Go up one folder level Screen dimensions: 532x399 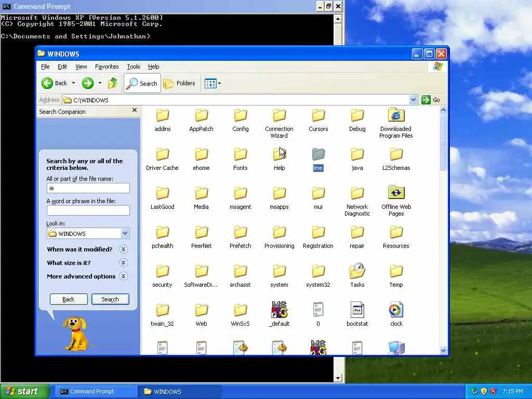pyautogui.click(x=113, y=83)
